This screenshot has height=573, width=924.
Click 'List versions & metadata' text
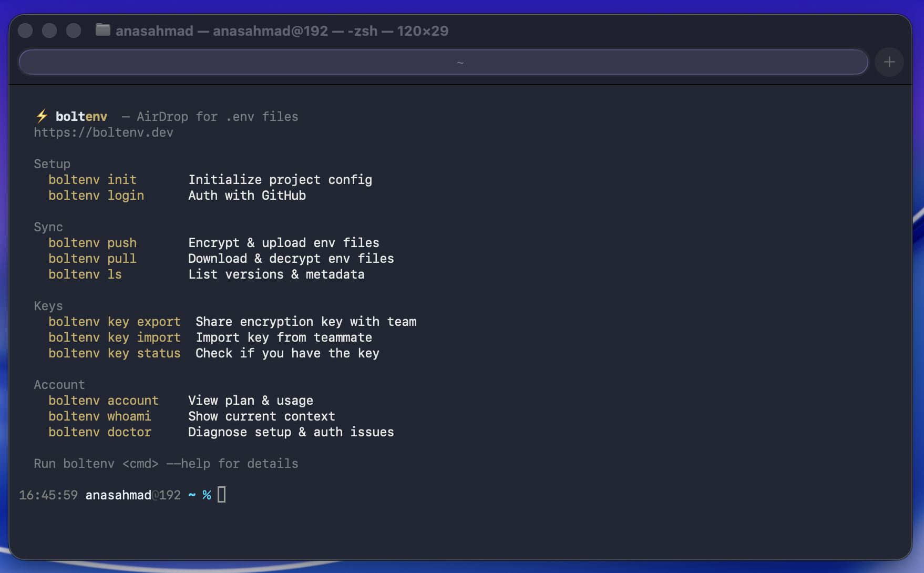[276, 274]
